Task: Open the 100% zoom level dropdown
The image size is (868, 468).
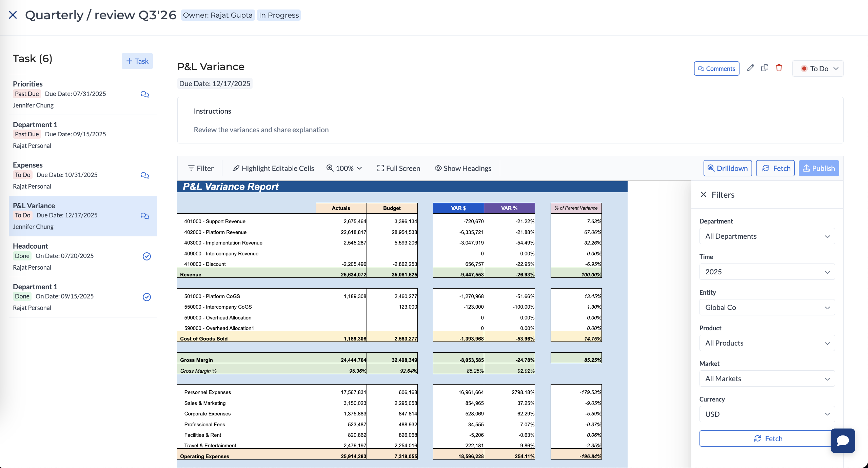Action: (344, 168)
